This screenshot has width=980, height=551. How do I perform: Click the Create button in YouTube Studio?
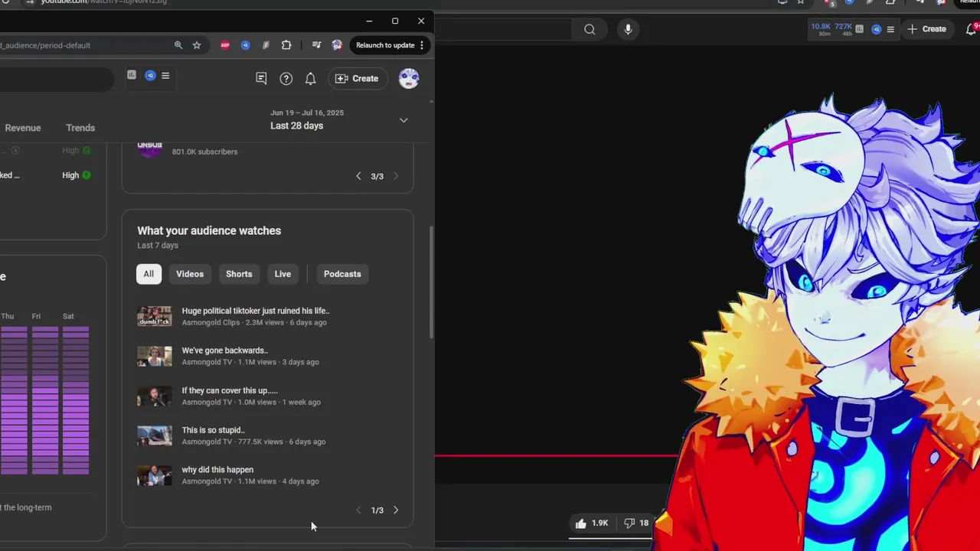pyautogui.click(x=357, y=78)
